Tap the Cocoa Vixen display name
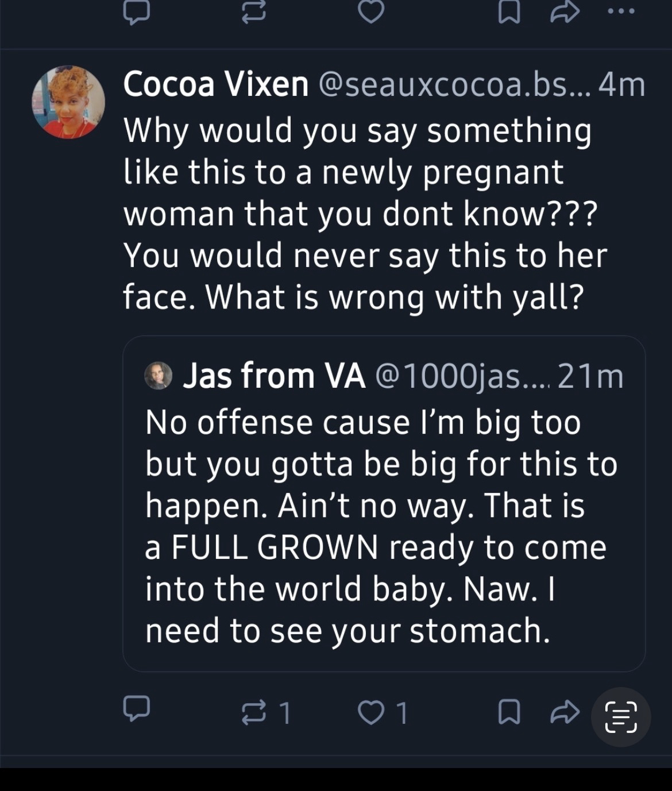672x791 pixels. point(216,84)
